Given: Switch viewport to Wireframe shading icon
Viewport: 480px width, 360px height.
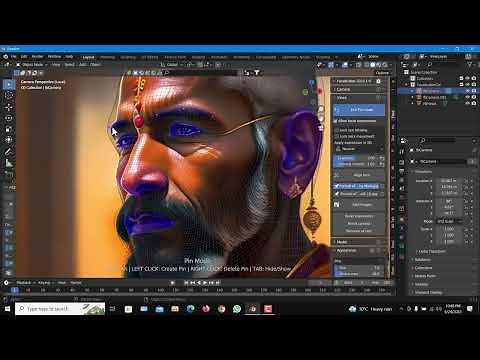Looking at the screenshot, I should [x=367, y=65].
